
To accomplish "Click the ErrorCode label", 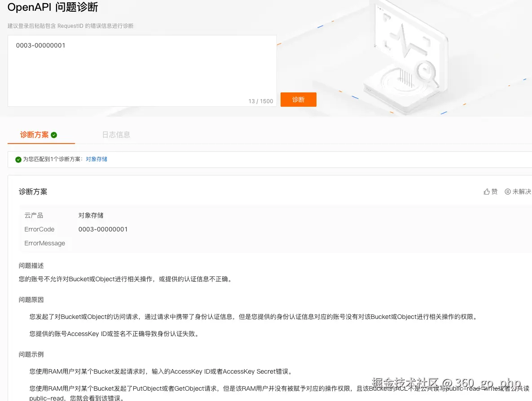I will click(39, 229).
